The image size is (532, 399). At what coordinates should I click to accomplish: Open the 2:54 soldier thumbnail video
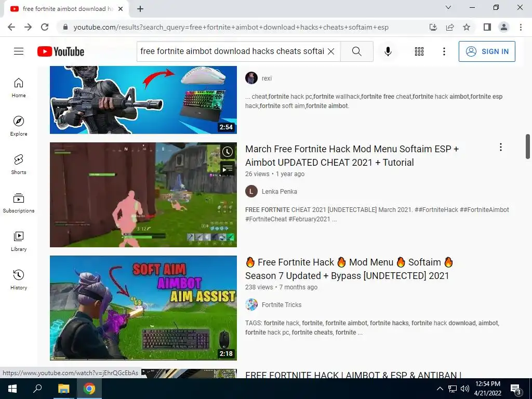tap(143, 100)
